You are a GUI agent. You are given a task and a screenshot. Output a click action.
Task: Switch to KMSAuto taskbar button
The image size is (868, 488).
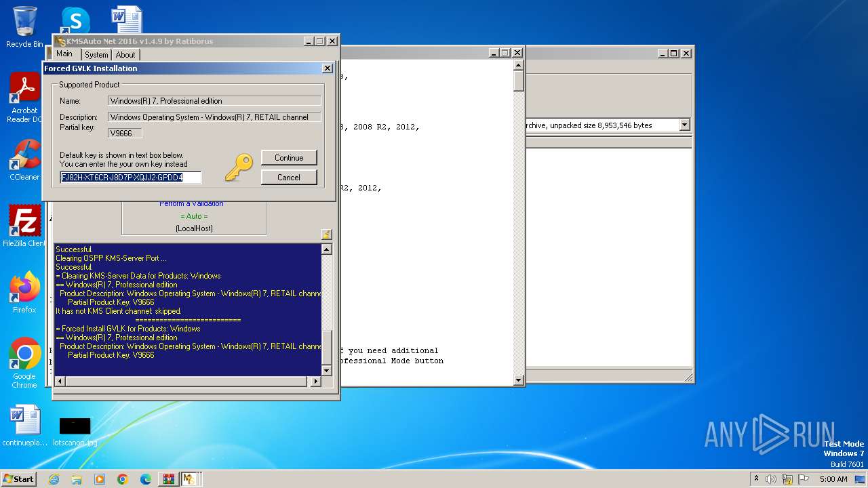pyautogui.click(x=190, y=479)
